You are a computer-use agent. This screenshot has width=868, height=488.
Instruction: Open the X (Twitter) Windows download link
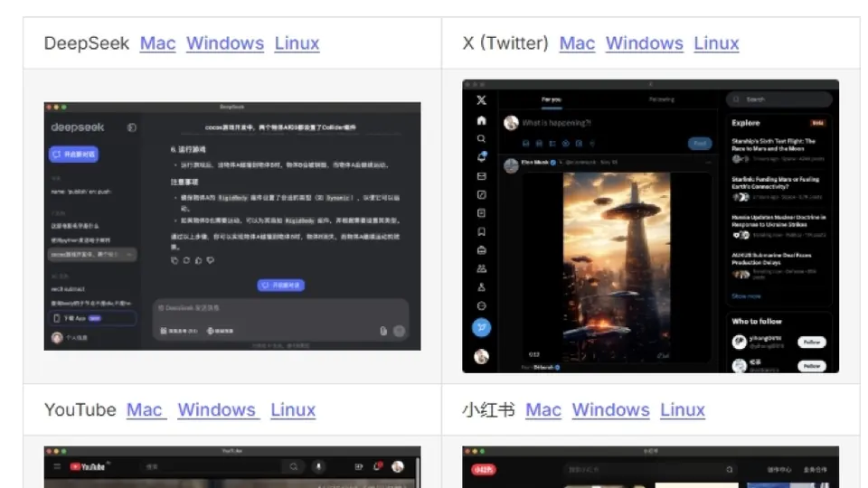pyautogui.click(x=645, y=43)
